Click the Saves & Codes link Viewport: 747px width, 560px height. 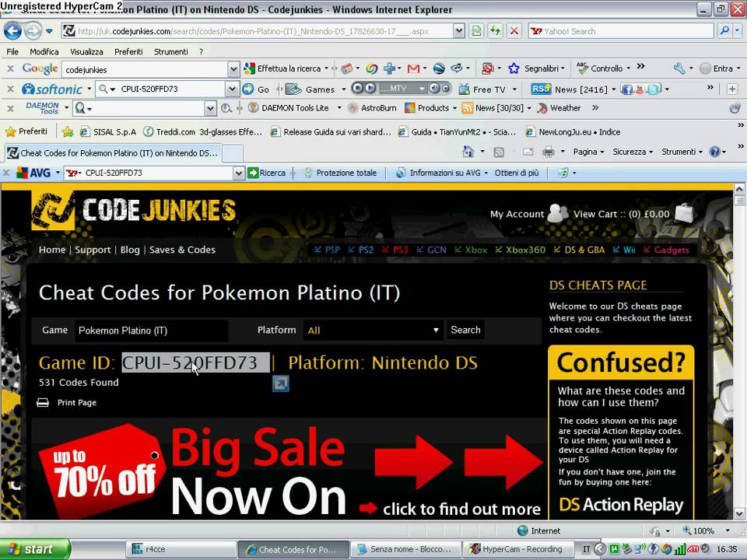click(182, 250)
